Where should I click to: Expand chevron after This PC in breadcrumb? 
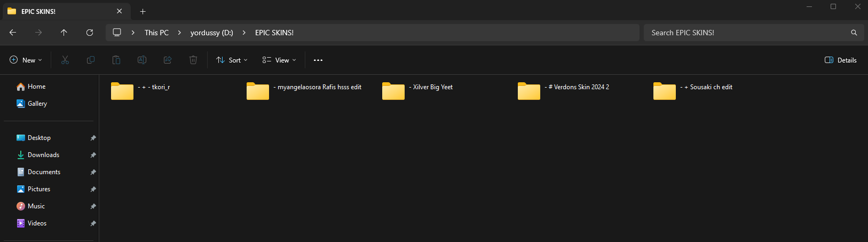pyautogui.click(x=179, y=33)
